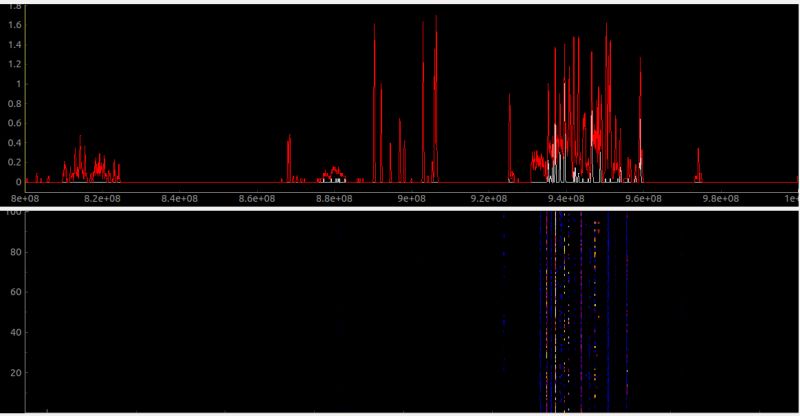Select the 0.6 amplitude axis label
The image size is (800, 416).
[x=15, y=123]
